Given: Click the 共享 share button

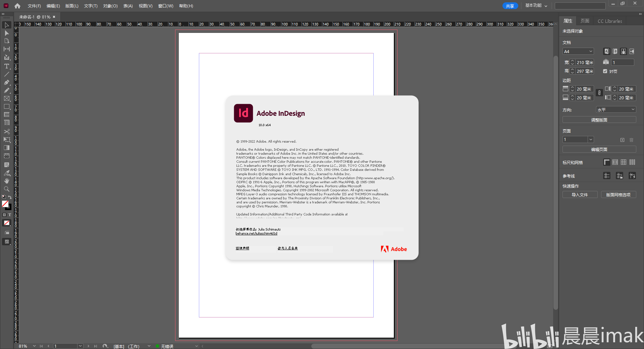Looking at the screenshot, I should coord(510,6).
